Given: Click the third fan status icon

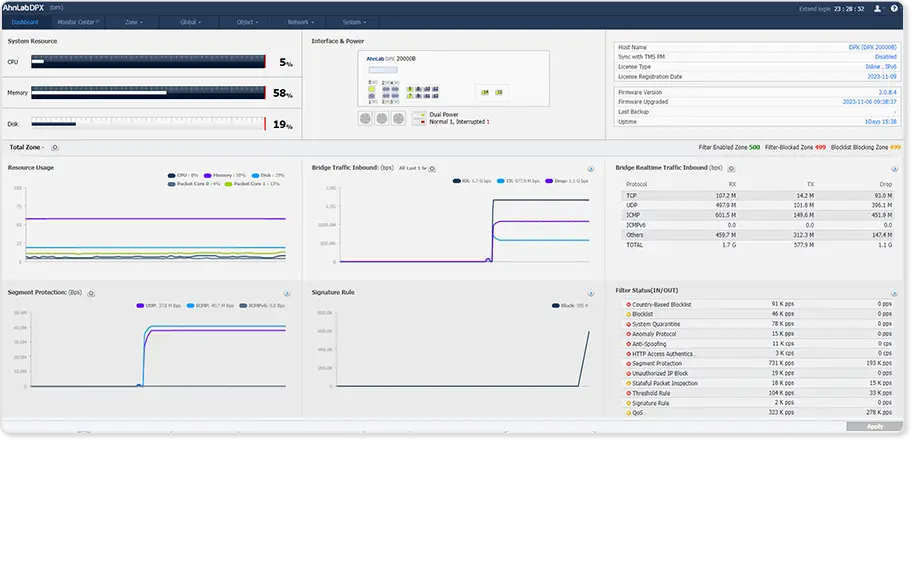Looking at the screenshot, I should click(398, 119).
